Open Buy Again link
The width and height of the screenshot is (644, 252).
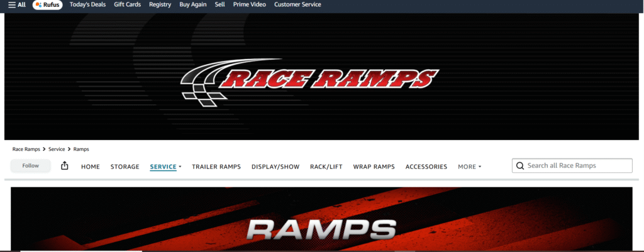(x=193, y=4)
